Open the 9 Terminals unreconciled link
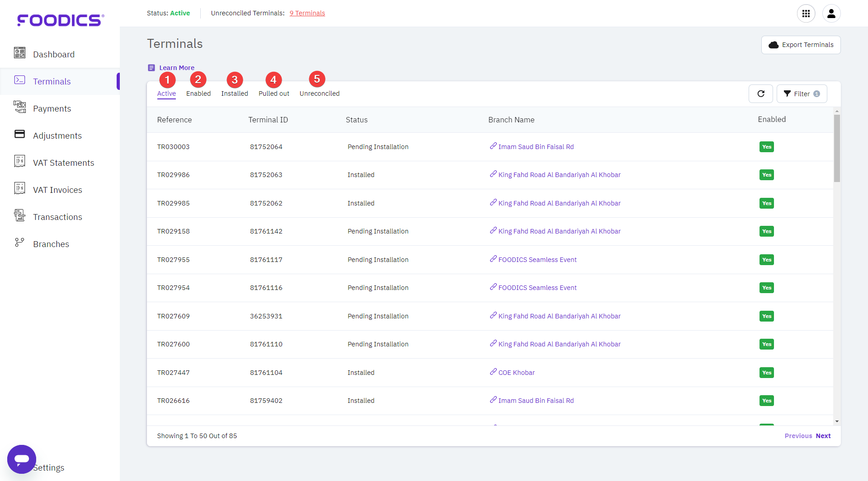 pyautogui.click(x=307, y=13)
